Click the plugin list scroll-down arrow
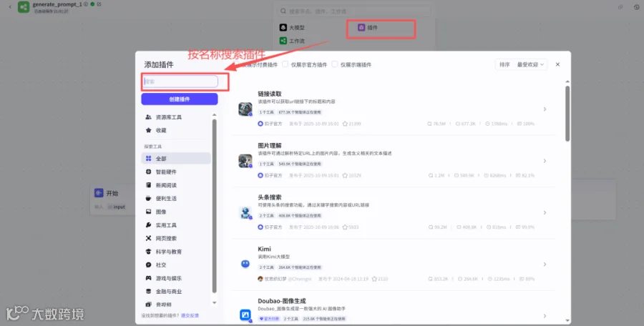 (x=567, y=320)
